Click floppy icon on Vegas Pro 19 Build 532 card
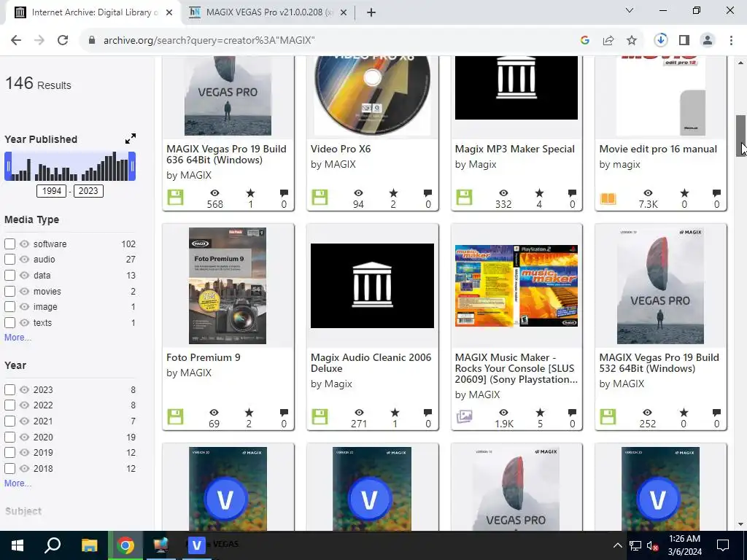This screenshot has width=747, height=560. point(608,416)
